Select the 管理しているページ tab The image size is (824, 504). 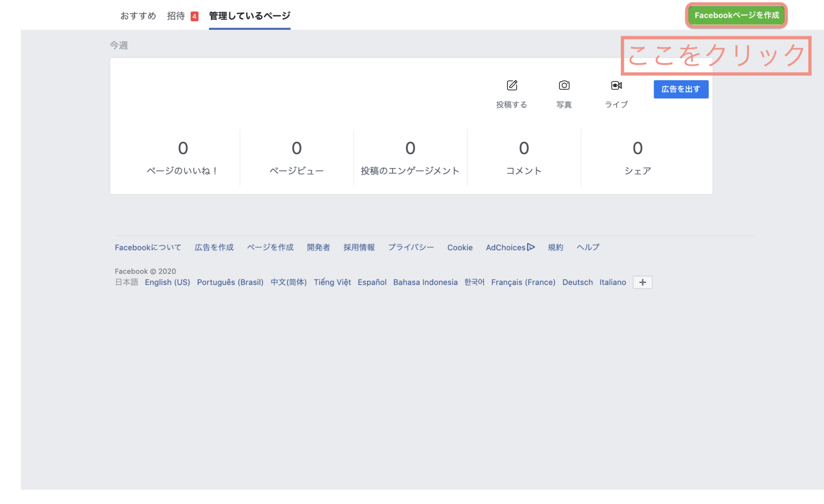click(x=249, y=16)
